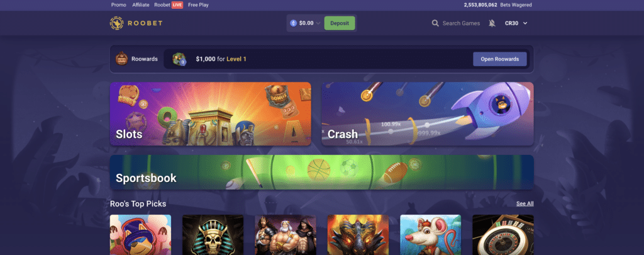Open the Promo menu item
The width and height of the screenshot is (644, 255).
point(119,5)
